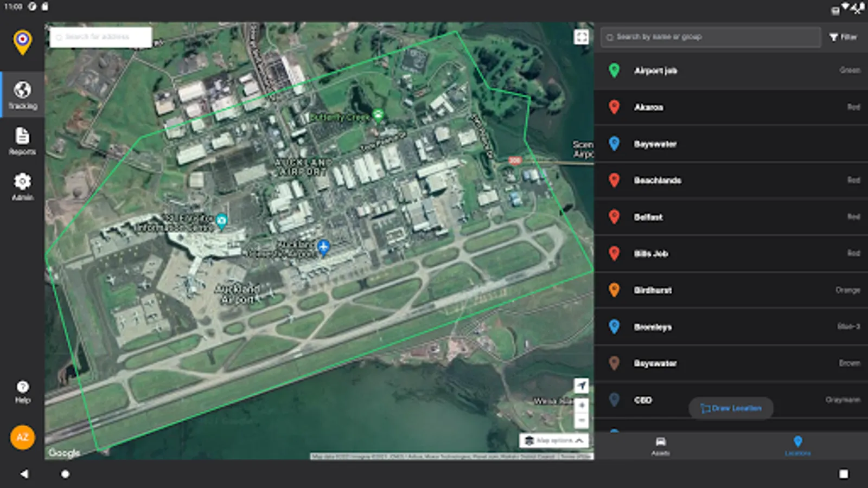Click the red pin beside Bills Job

pos(614,253)
